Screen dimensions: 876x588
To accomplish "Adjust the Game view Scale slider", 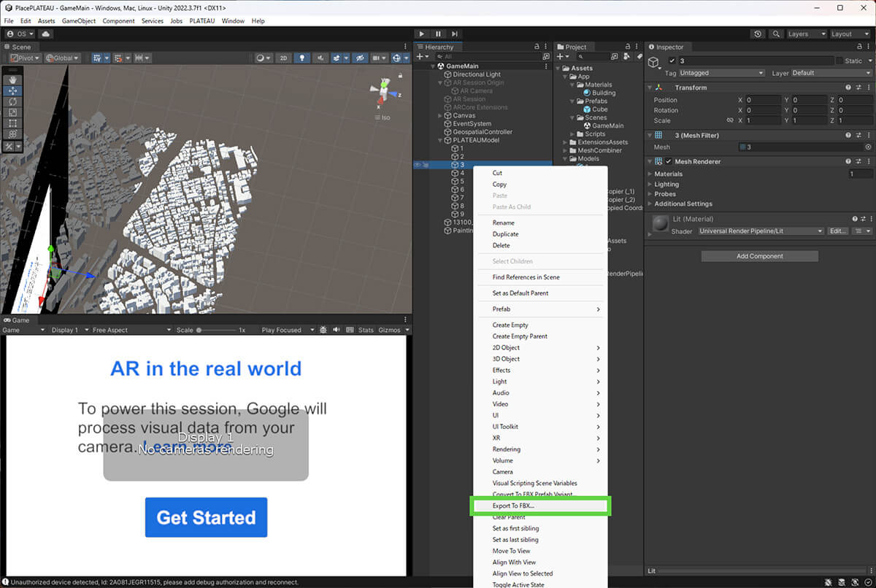I will [x=216, y=330].
